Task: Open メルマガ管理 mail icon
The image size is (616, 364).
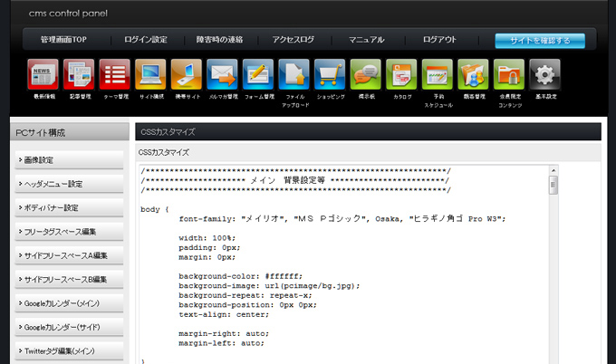Action: [x=222, y=74]
